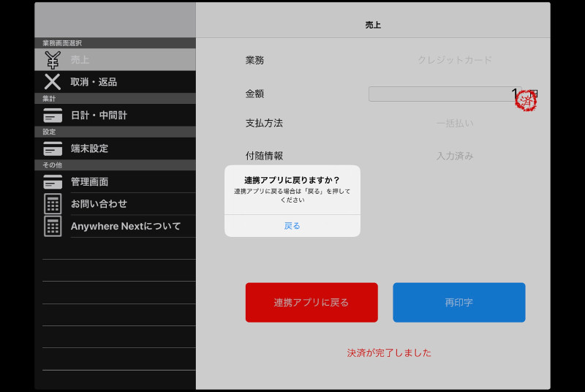Viewport: 585px width, 392px height.
Task: Select the 売上 menu item
Action: (x=116, y=60)
